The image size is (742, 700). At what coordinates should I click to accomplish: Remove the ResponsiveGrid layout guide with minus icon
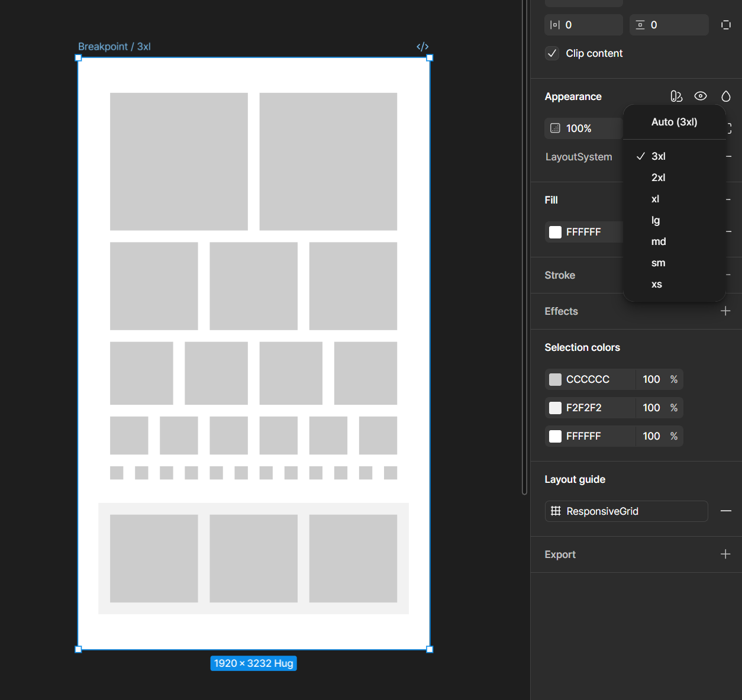click(x=726, y=511)
